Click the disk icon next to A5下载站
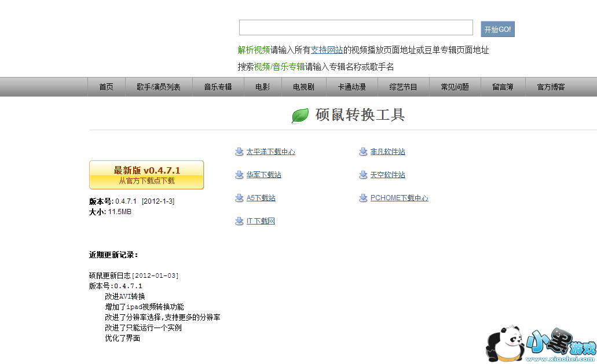The width and height of the screenshot is (597, 364). coord(239,198)
